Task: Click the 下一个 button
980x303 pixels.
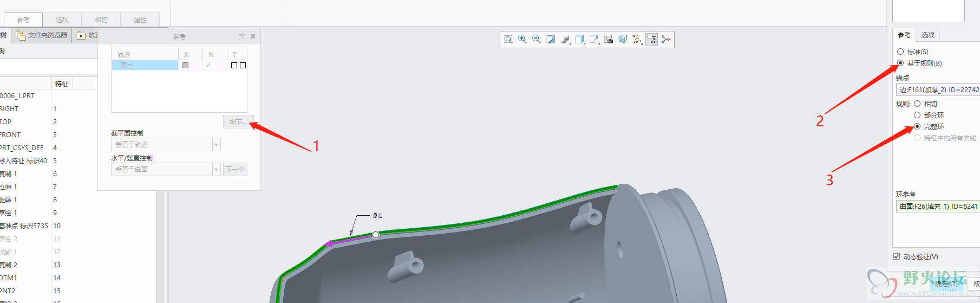Action: tap(235, 170)
